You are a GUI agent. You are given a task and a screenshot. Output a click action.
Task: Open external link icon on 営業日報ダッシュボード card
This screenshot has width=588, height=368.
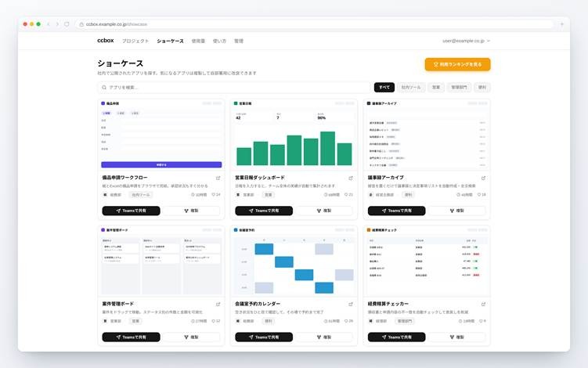tap(351, 179)
